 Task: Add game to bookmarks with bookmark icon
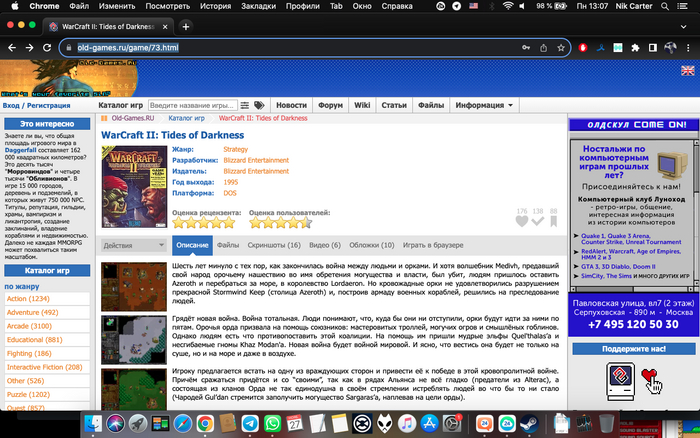pyautogui.click(x=554, y=221)
